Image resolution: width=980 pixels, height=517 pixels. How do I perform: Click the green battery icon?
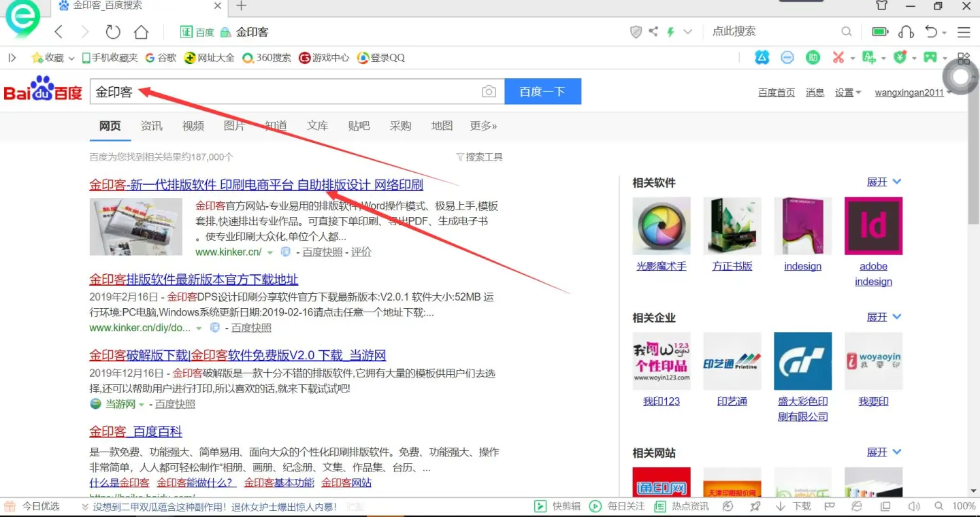click(x=880, y=32)
